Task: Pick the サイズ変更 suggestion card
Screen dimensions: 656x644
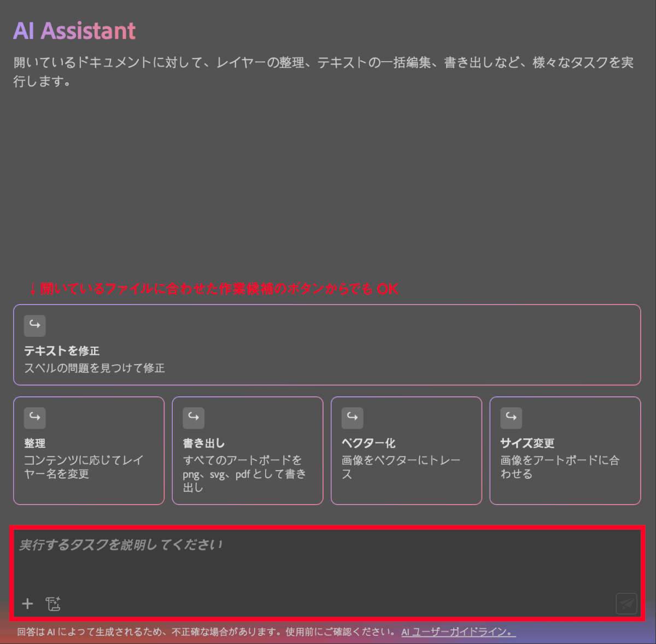Action: pyautogui.click(x=565, y=450)
